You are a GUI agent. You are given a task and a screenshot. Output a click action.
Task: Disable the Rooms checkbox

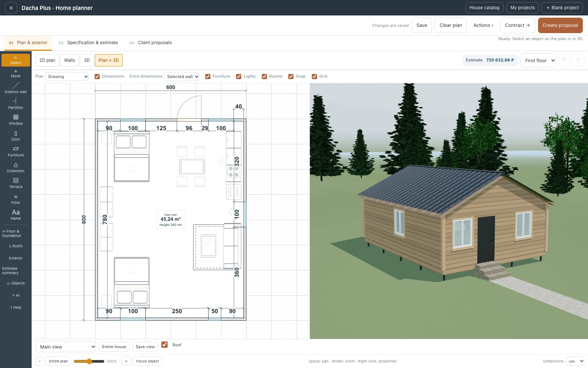pos(264,77)
